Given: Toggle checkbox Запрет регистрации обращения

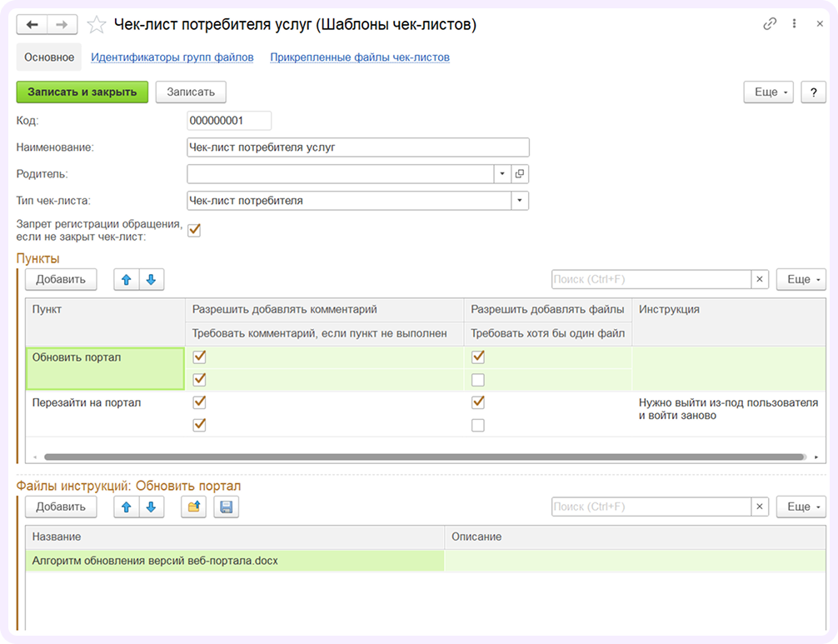Looking at the screenshot, I should [x=194, y=229].
